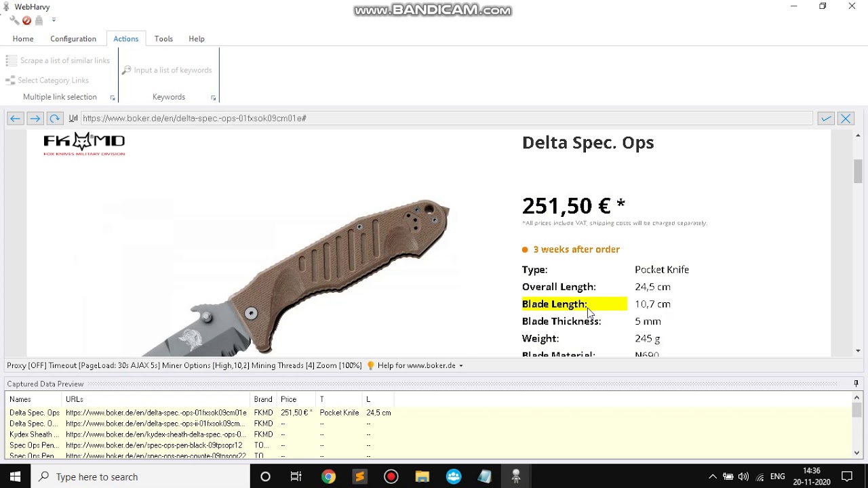Open Task View on the taskbar
The width and height of the screenshot is (868, 488).
[296, 476]
